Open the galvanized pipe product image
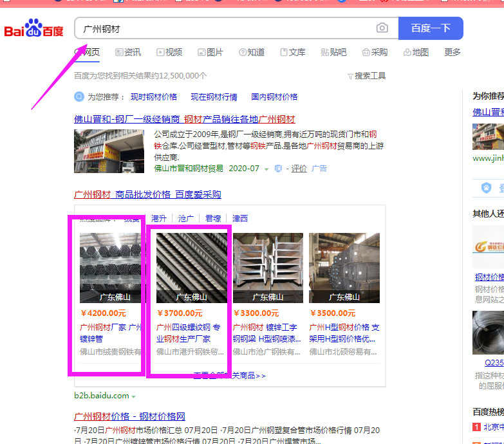The image size is (504, 444). (x=112, y=268)
